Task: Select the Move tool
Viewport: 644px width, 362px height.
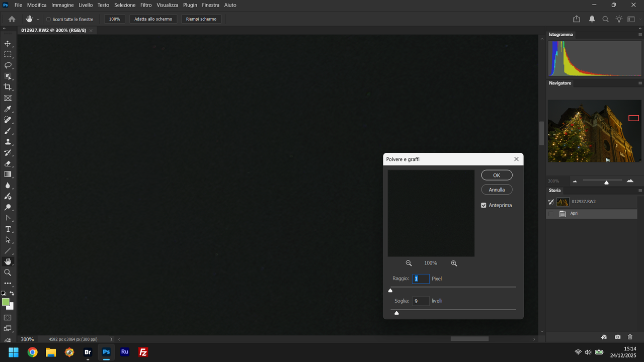Action: 8,44
